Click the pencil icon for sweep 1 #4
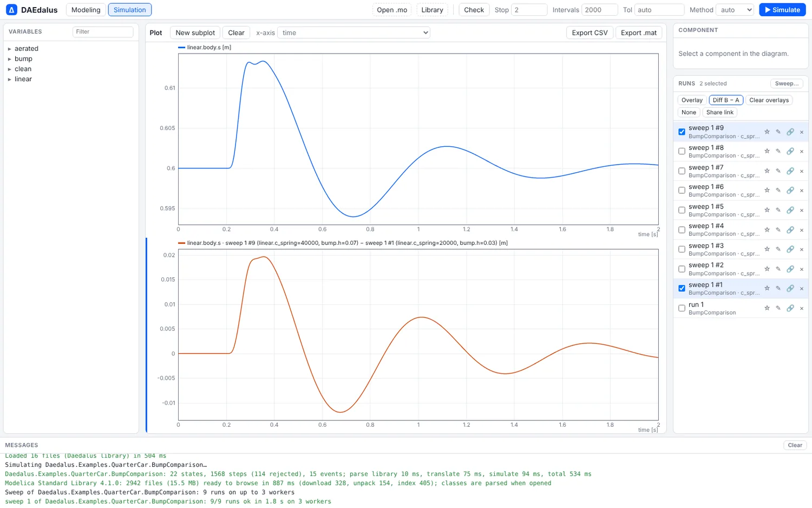Viewport: 812px width, 508px height. pyautogui.click(x=778, y=230)
